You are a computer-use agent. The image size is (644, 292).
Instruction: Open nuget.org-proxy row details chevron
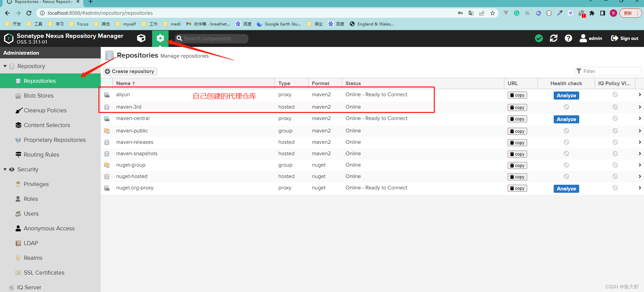pos(640,188)
